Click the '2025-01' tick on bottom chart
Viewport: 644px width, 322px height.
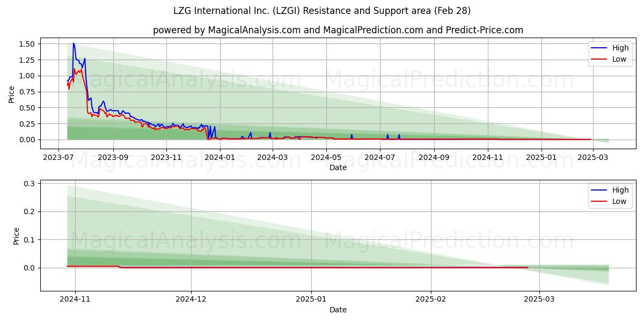[311, 300]
